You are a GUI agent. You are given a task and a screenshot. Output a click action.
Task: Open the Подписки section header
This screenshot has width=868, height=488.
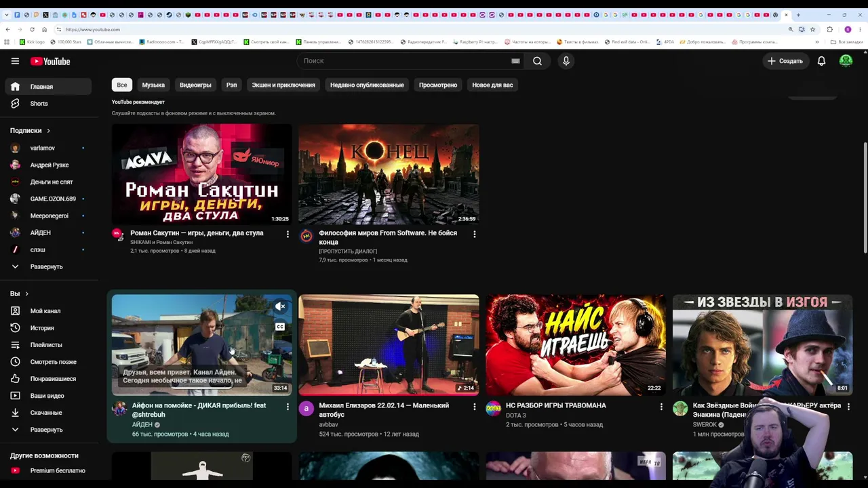click(30, 131)
